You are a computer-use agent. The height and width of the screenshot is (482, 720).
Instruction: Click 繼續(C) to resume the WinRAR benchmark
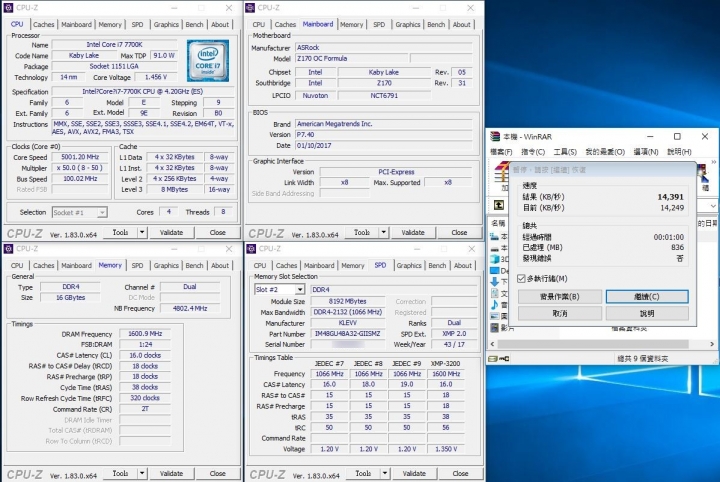pyautogui.click(x=647, y=297)
